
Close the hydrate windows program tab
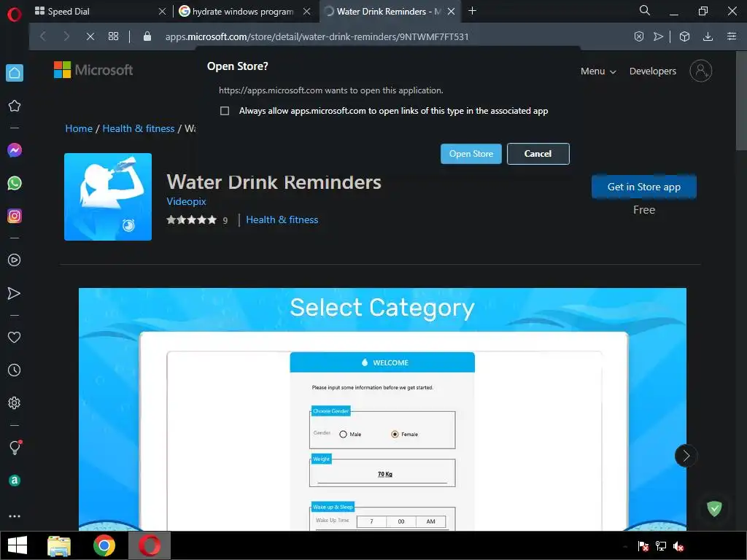coord(307,11)
